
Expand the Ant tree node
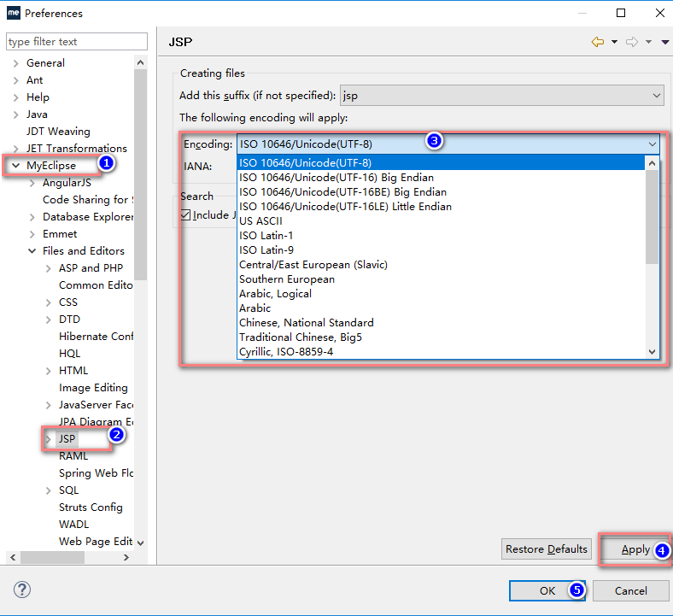click(16, 80)
